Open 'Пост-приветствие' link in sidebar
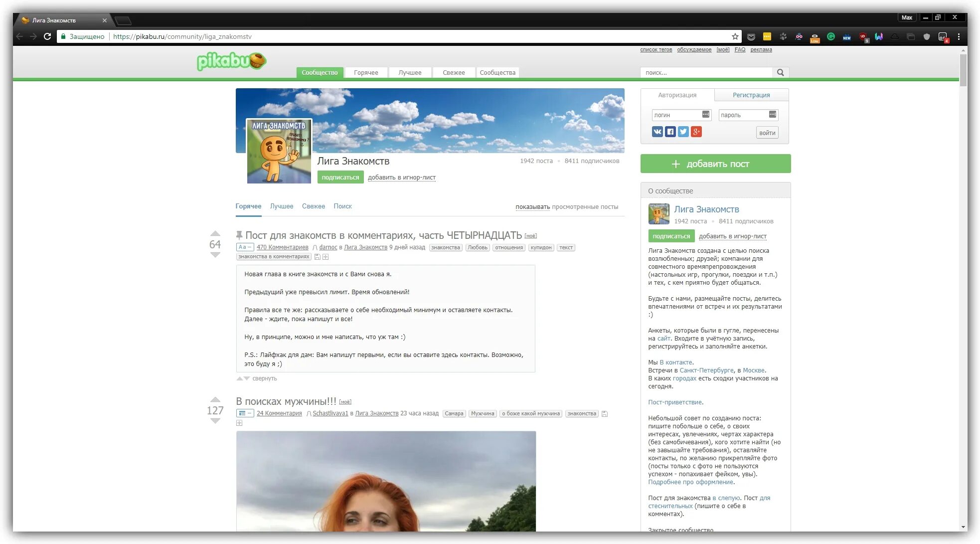 (675, 402)
